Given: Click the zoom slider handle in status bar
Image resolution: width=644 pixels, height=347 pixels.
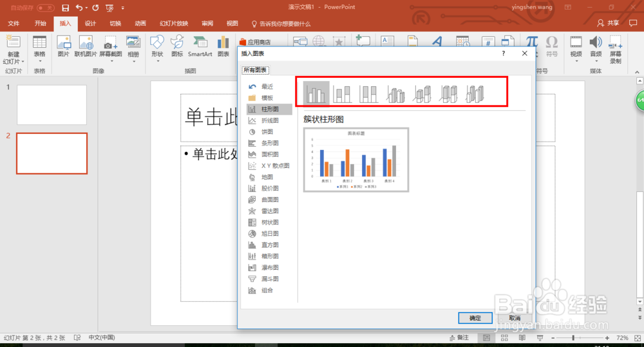Looking at the screenshot, I should click(x=573, y=337).
